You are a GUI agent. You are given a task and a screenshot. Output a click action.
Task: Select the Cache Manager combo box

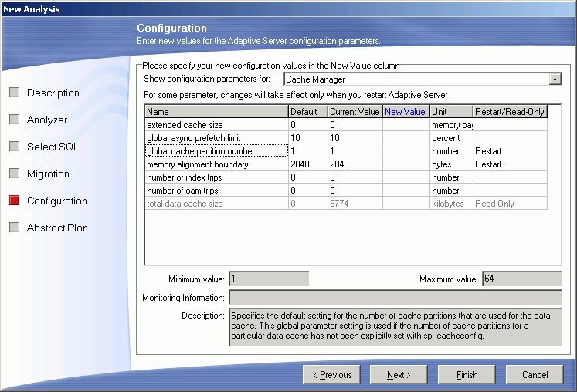(417, 79)
